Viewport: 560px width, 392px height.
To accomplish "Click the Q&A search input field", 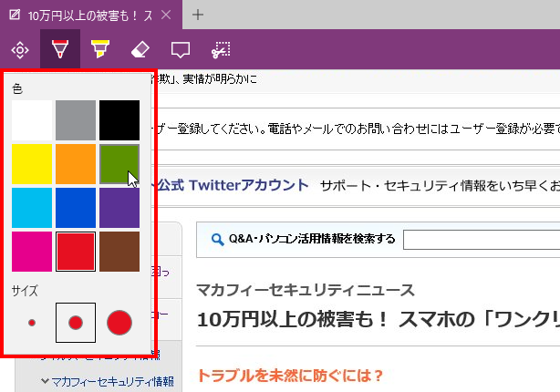I will tap(481, 240).
